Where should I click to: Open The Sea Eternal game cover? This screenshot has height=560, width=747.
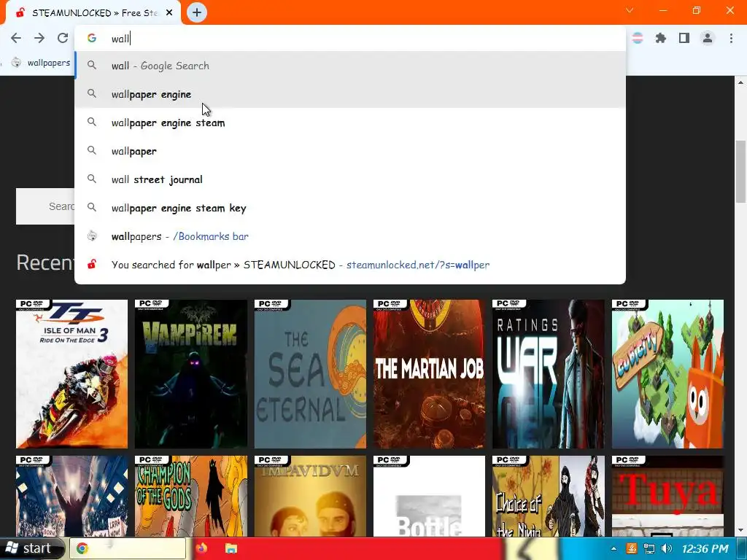tap(310, 374)
